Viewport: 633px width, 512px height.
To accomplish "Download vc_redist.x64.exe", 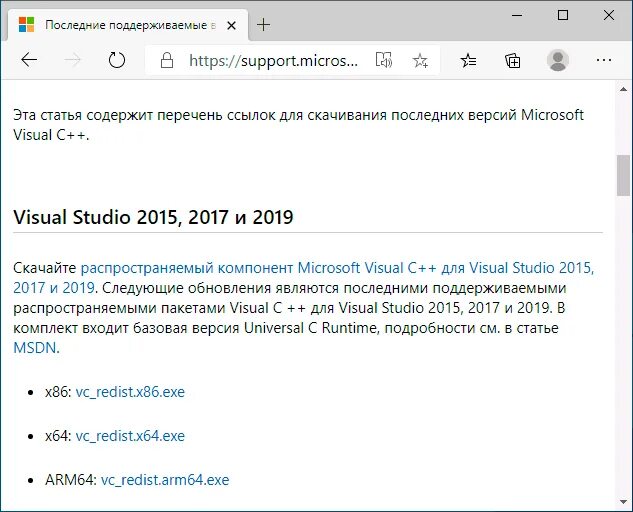I will (130, 436).
